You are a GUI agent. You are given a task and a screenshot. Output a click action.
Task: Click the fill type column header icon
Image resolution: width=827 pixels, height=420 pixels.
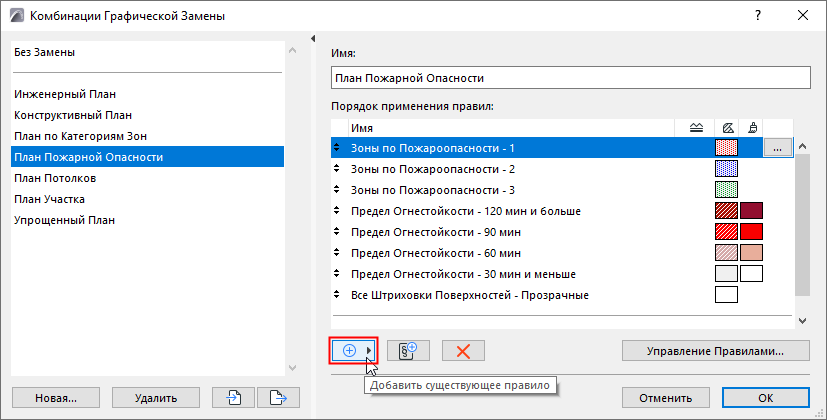pos(727,127)
